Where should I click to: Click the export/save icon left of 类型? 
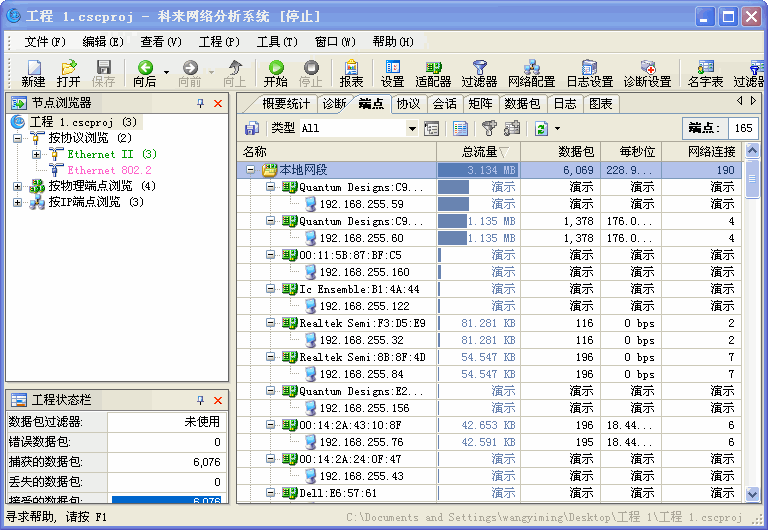(x=252, y=128)
